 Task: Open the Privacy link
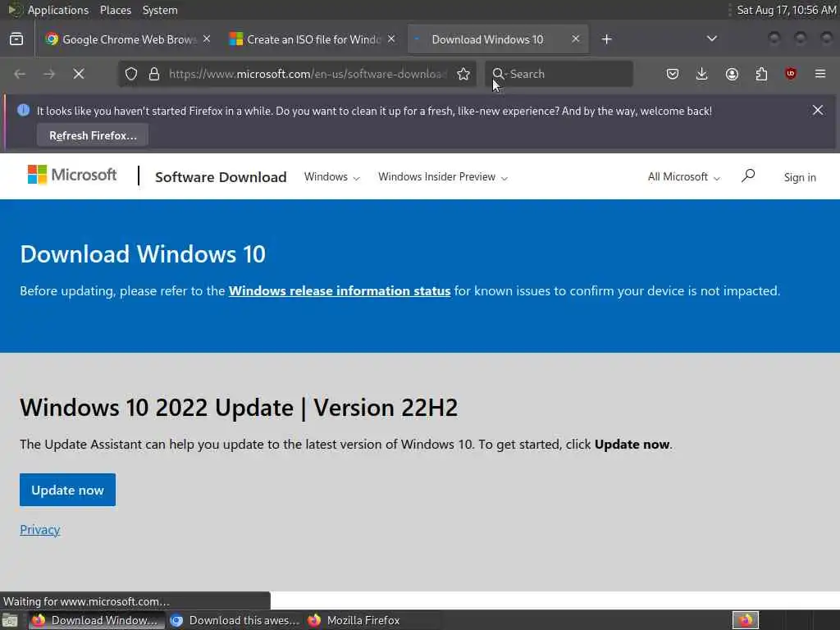point(39,529)
